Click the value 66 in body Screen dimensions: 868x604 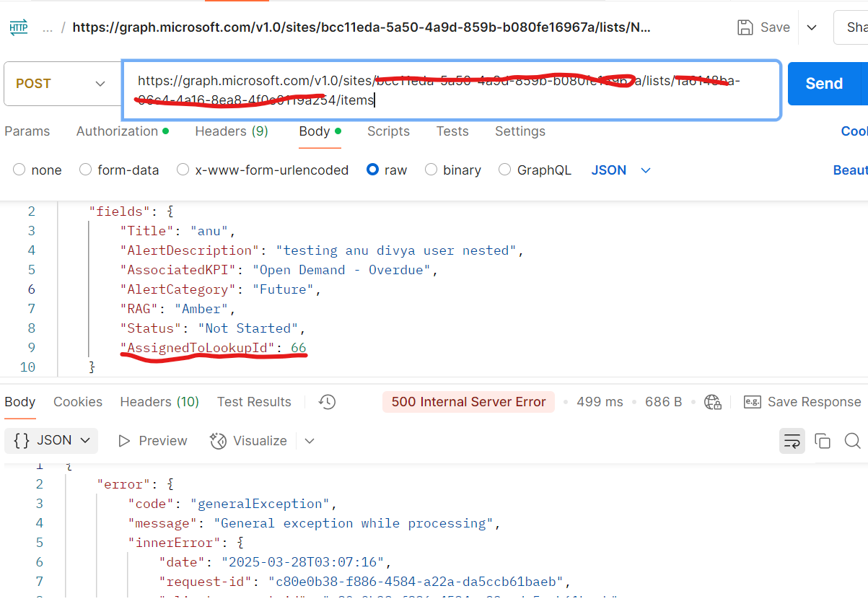299,348
